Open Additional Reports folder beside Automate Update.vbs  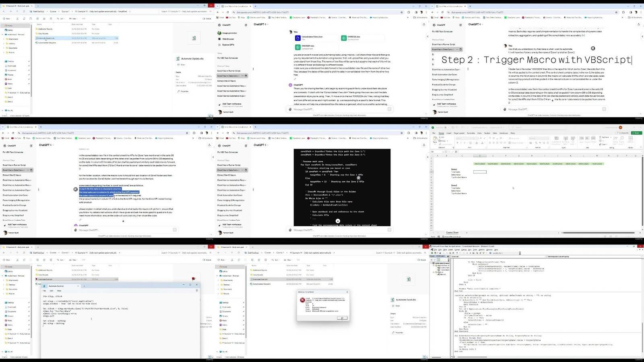click(45, 29)
